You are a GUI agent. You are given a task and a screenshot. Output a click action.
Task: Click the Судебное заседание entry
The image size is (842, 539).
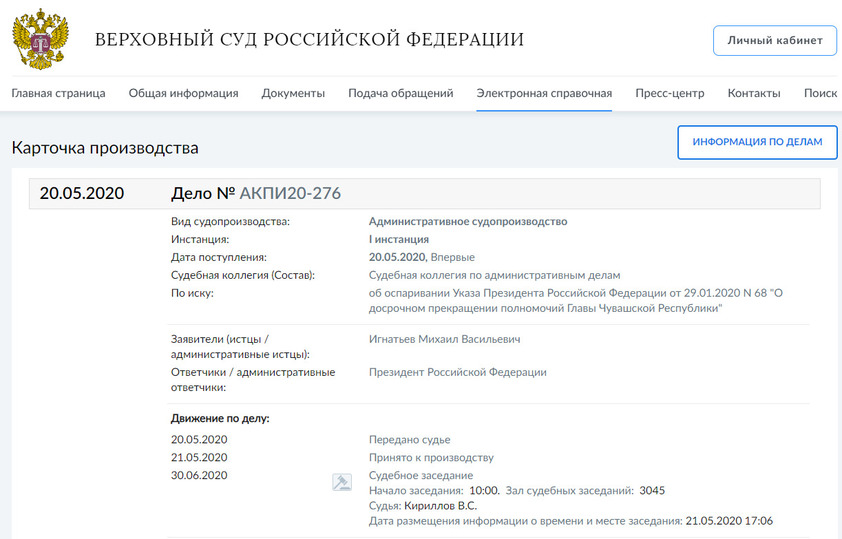420,476
